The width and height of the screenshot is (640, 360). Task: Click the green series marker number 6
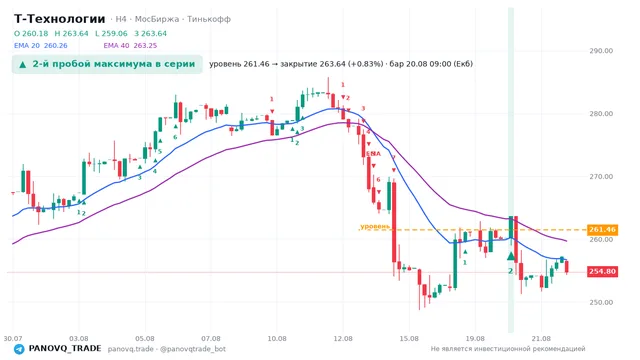tap(175, 137)
